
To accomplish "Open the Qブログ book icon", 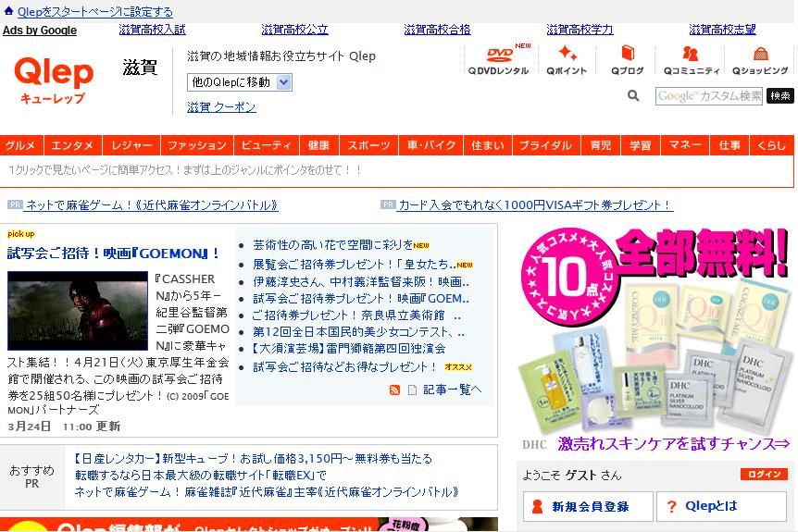I will click(x=628, y=60).
